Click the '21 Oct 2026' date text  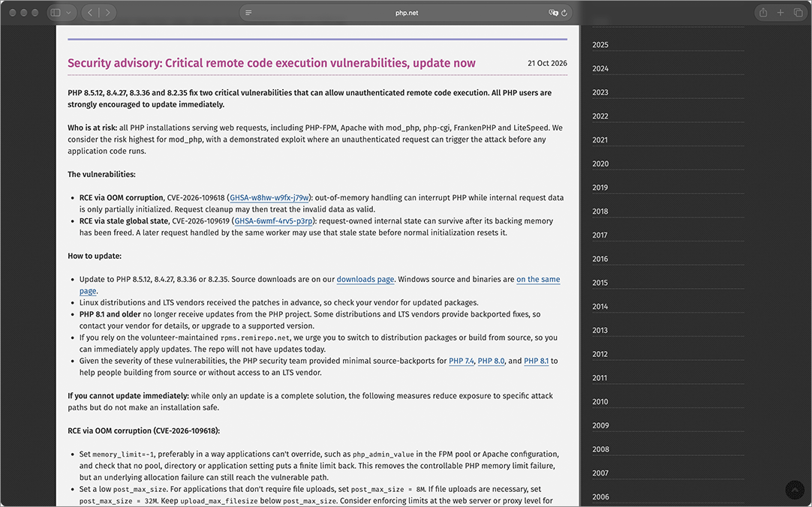[547, 63]
